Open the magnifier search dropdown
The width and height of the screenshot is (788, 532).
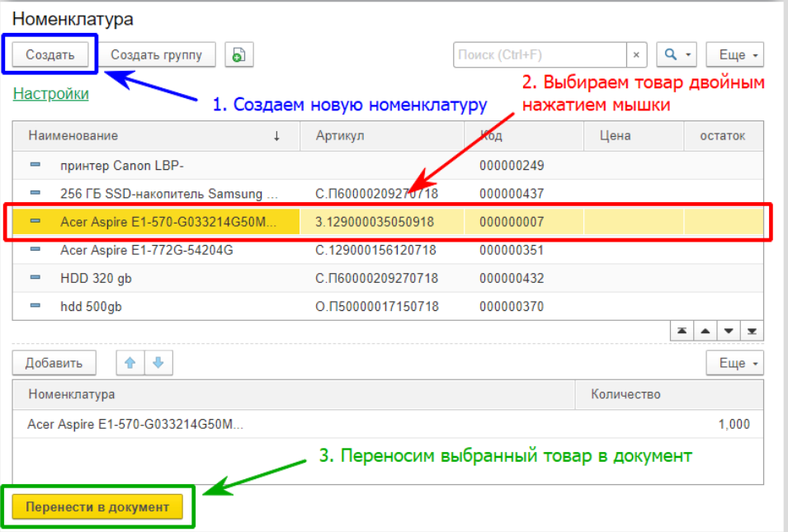click(x=677, y=54)
